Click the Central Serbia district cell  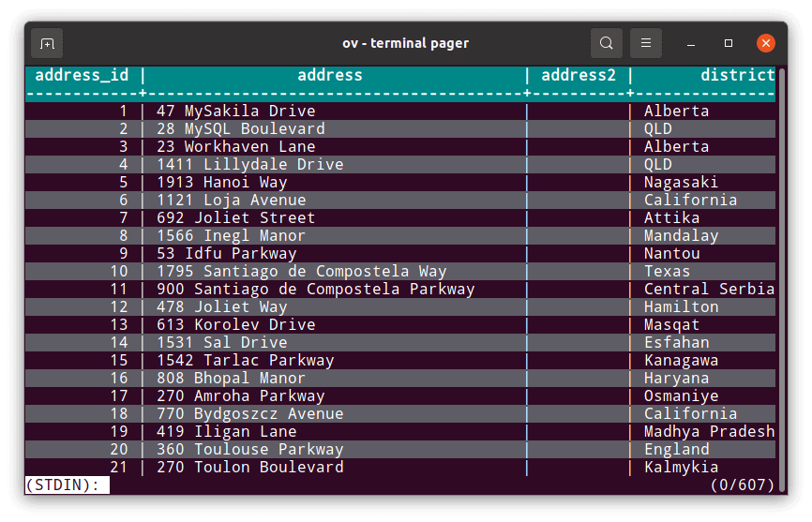[710, 290]
